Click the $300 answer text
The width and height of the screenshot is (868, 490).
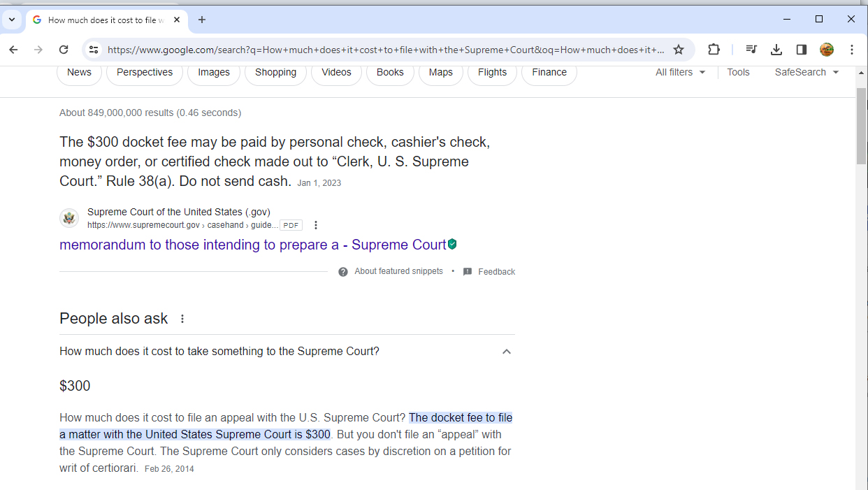coord(75,386)
